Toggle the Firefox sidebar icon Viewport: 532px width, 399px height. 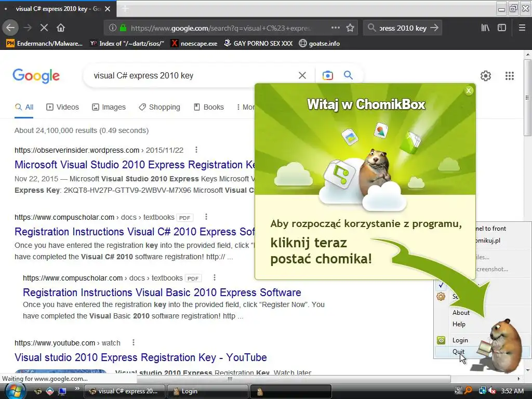(502, 28)
